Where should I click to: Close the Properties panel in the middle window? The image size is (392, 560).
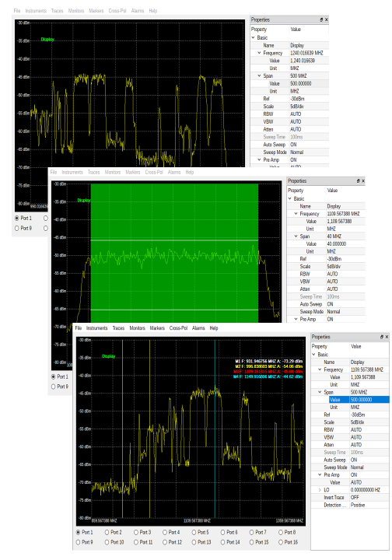click(363, 181)
